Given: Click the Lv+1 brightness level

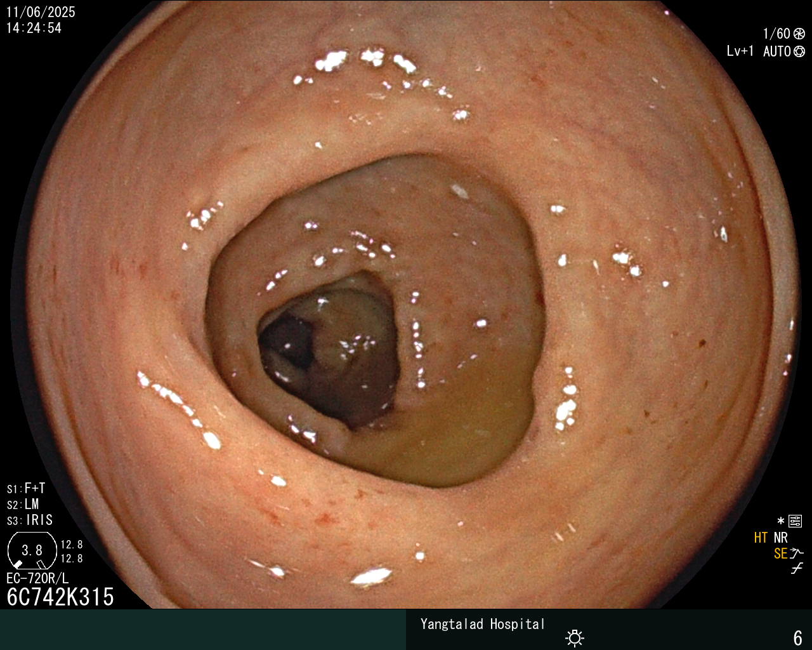Looking at the screenshot, I should point(740,51).
